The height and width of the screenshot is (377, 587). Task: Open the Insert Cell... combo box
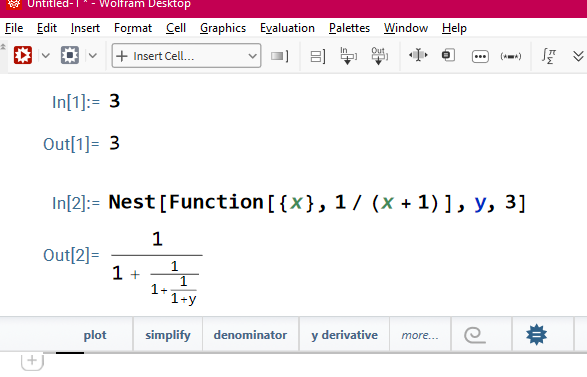pyautogui.click(x=186, y=56)
